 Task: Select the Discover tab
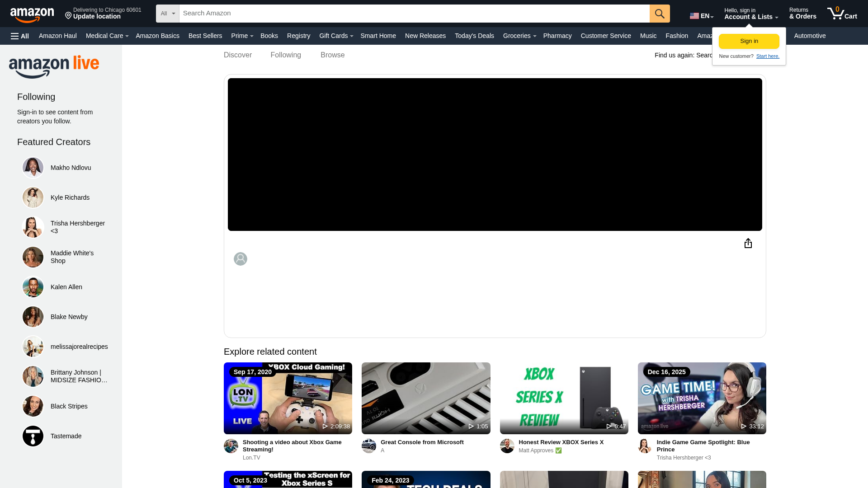tap(237, 55)
